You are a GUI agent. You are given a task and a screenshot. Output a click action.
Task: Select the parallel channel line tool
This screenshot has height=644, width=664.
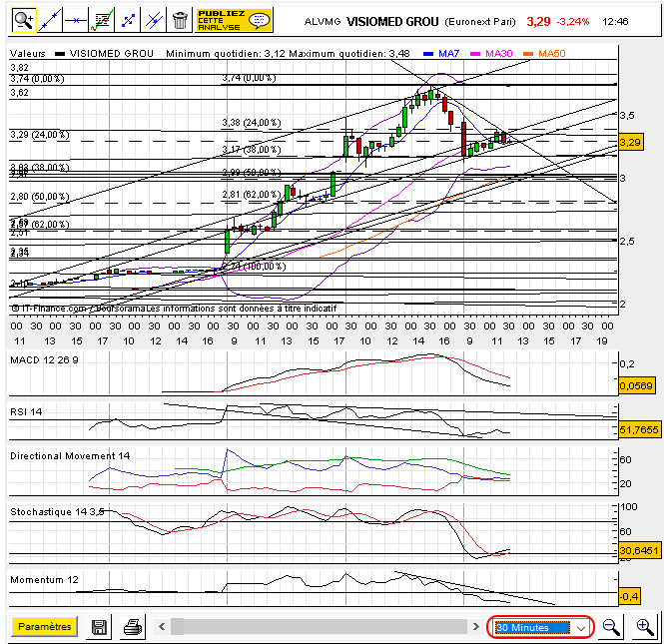(154, 20)
